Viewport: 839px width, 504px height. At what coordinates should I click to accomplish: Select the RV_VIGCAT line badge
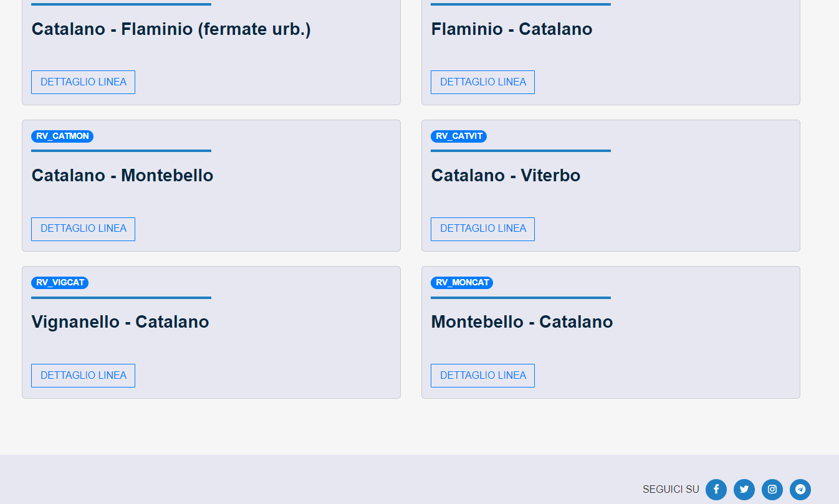[60, 283]
